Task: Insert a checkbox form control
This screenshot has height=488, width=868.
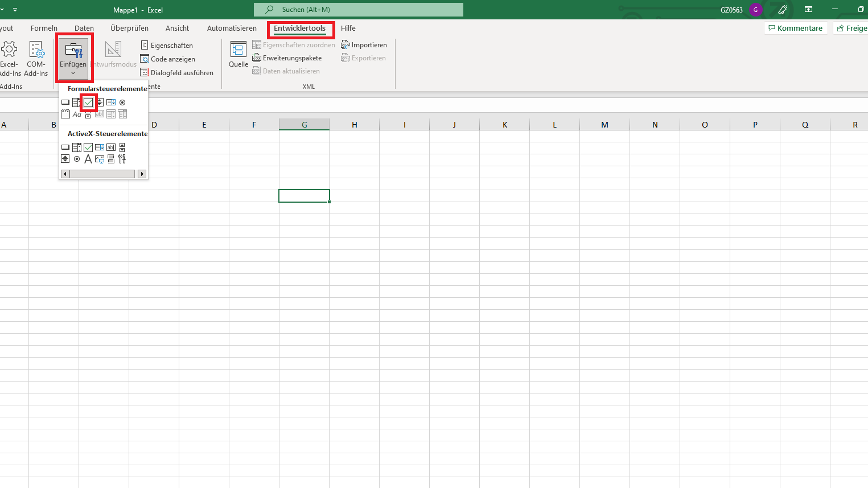Action: coord(88,102)
